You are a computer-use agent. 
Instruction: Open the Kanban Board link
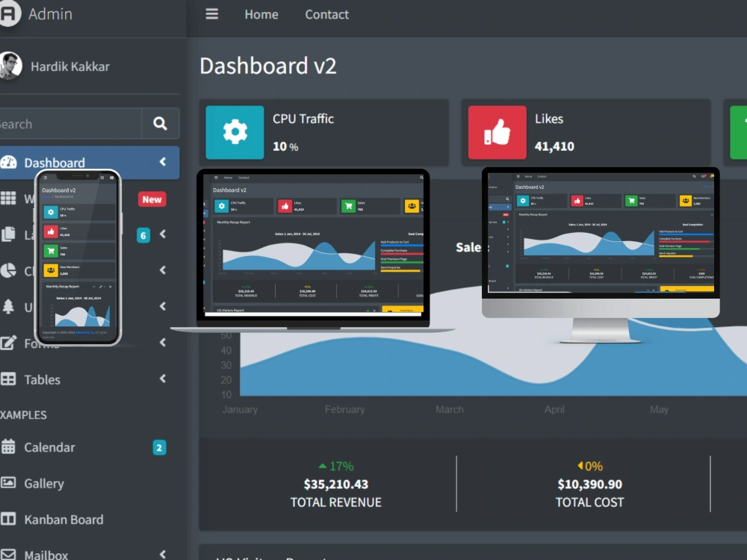tap(63, 520)
